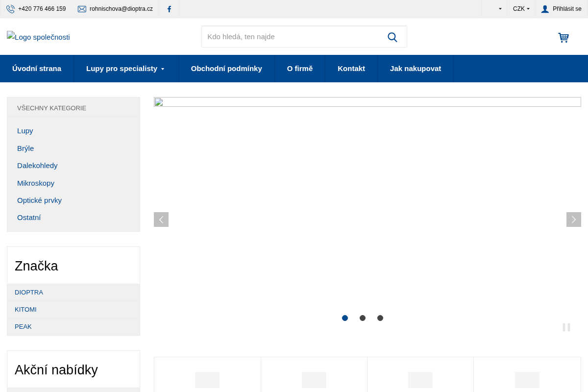This screenshot has height=392, width=588.
Task: Go to next slide arrow
Action: pyautogui.click(x=574, y=220)
